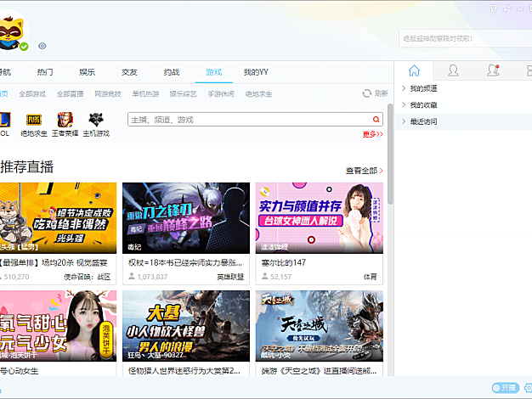Click the title 怪物猎人世界迷惑行为大赏第2
The width and height of the screenshot is (532, 399).
[184, 371]
